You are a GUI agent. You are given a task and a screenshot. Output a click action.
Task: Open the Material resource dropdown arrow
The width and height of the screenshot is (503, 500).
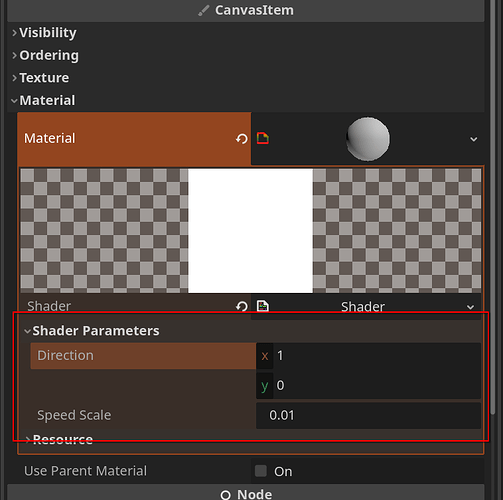pos(474,139)
